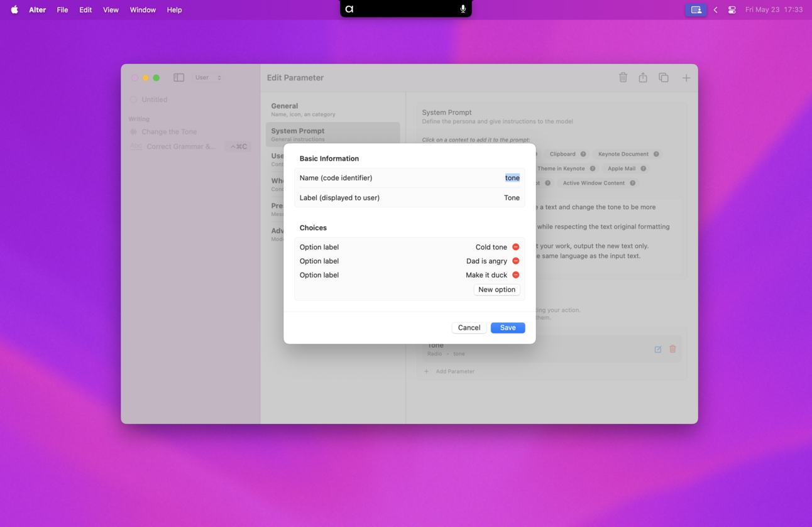Click the trash icon in window toolbar
The height and width of the screenshot is (527, 812).
(x=623, y=77)
